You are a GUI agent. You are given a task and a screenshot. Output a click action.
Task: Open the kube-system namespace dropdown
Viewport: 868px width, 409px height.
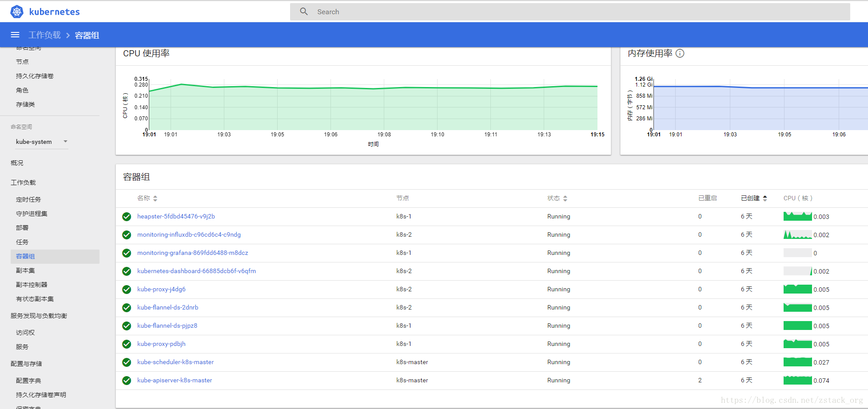pyautogui.click(x=42, y=142)
